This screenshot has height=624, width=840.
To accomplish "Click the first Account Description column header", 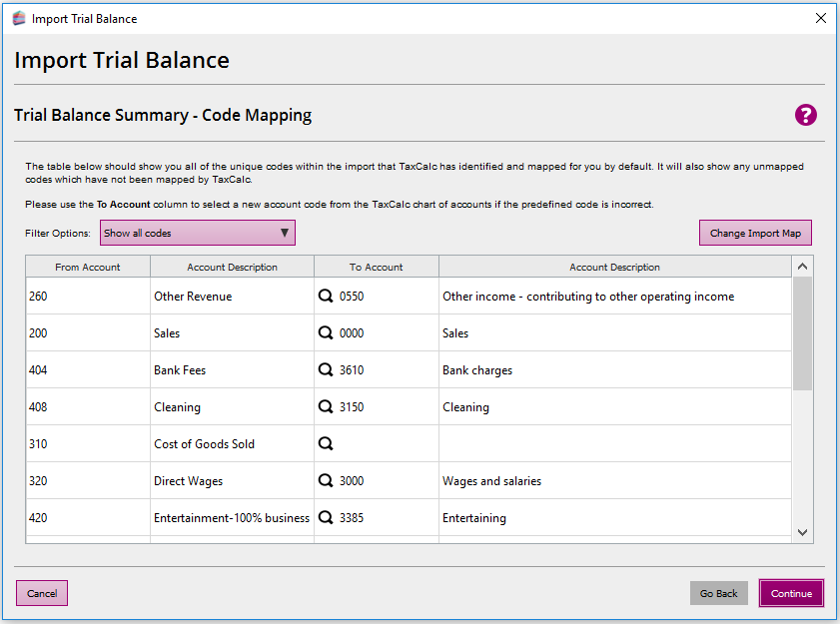I will click(232, 267).
